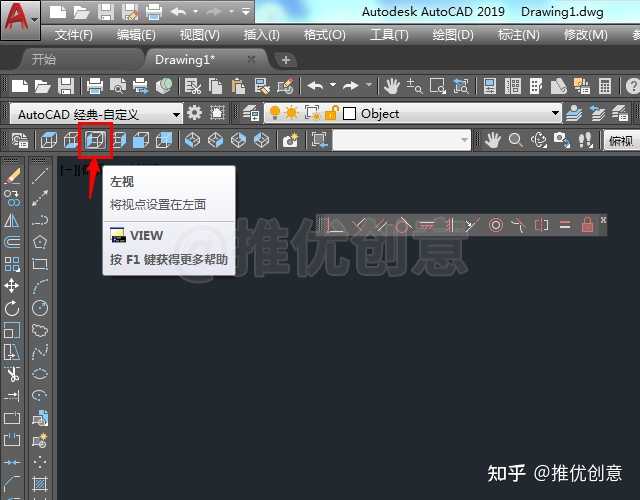Click the Left view icon
The height and width of the screenshot is (500, 640).
pos(95,140)
